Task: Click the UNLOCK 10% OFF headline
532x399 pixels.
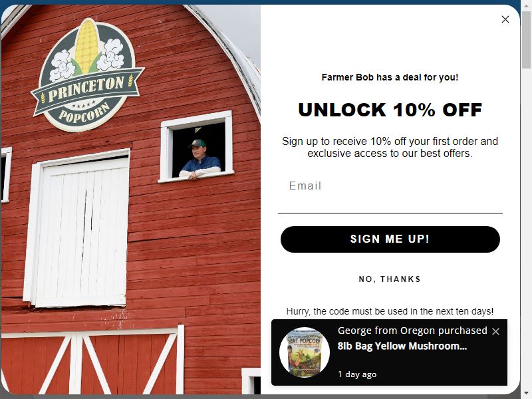Action: (x=390, y=110)
